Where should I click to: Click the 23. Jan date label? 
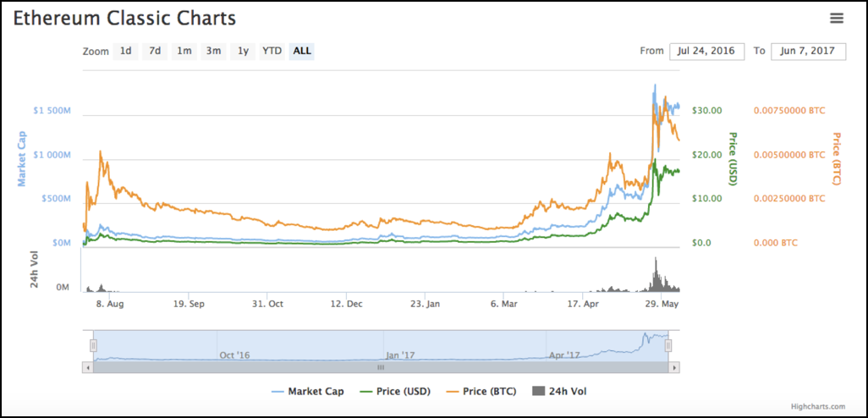(425, 304)
